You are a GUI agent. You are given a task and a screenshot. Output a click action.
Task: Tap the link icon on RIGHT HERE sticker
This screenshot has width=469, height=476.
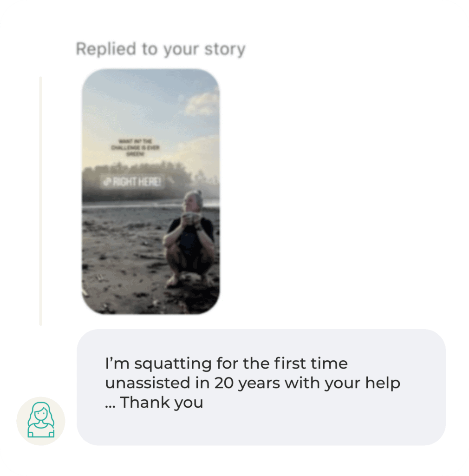[x=107, y=182]
